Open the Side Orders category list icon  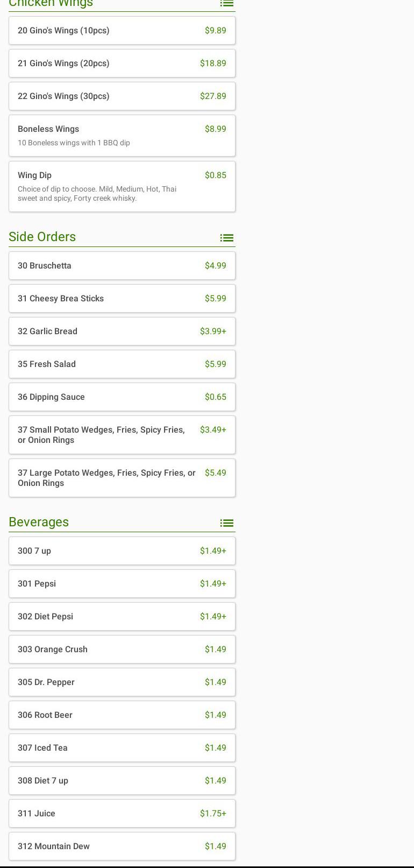[226, 237]
